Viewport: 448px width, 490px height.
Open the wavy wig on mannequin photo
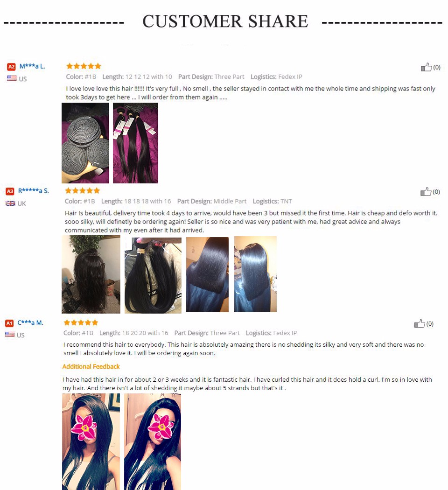pyautogui.click(x=91, y=274)
